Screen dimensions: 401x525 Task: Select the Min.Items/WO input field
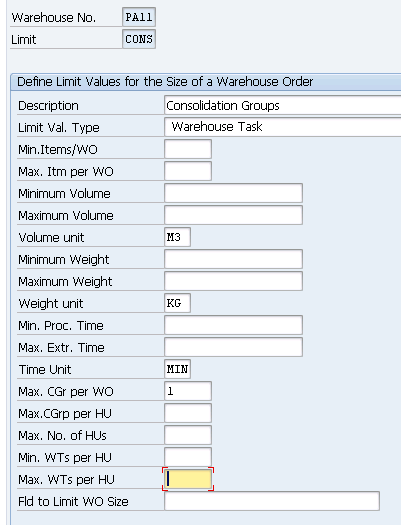(188, 149)
